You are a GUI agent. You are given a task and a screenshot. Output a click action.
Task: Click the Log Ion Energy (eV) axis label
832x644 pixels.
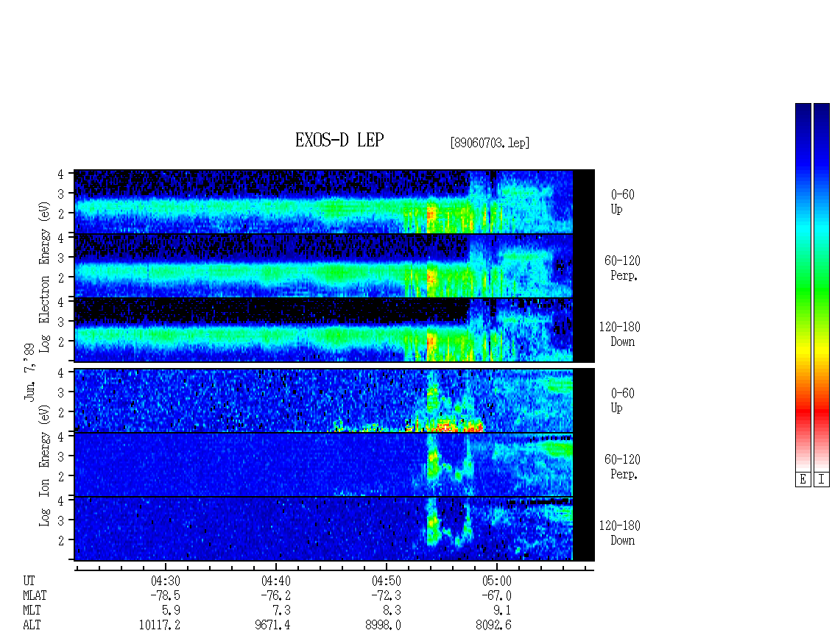click(x=44, y=465)
